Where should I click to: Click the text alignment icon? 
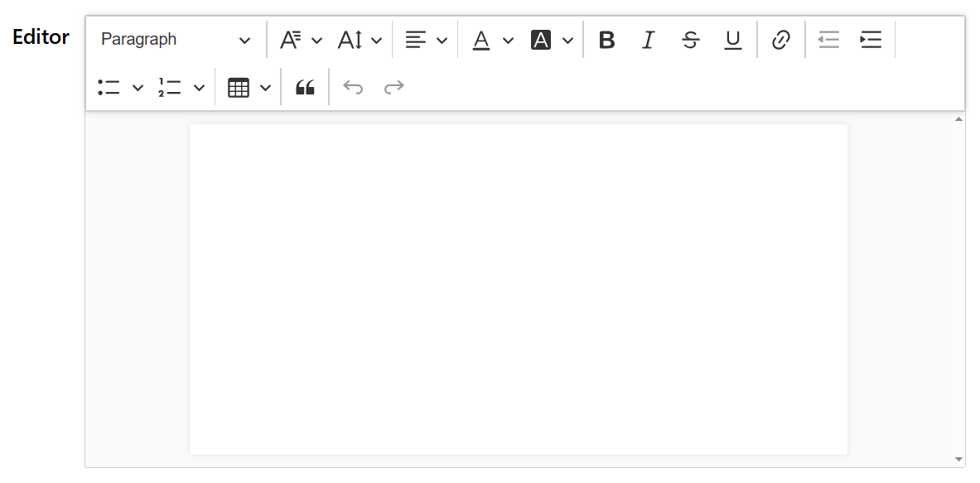(416, 40)
